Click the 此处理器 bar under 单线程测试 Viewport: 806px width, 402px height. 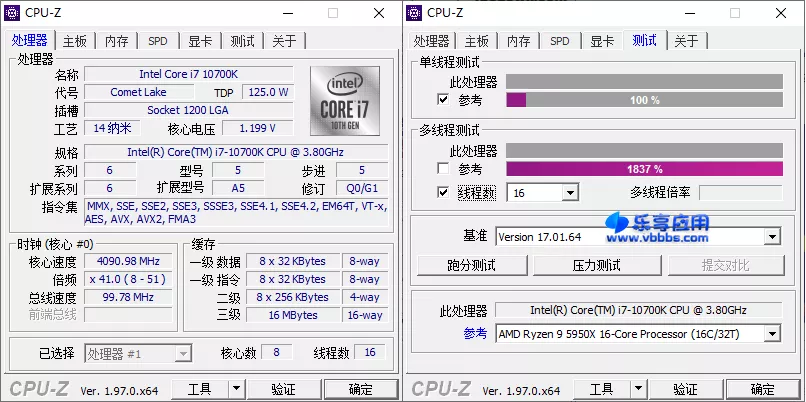tap(645, 81)
